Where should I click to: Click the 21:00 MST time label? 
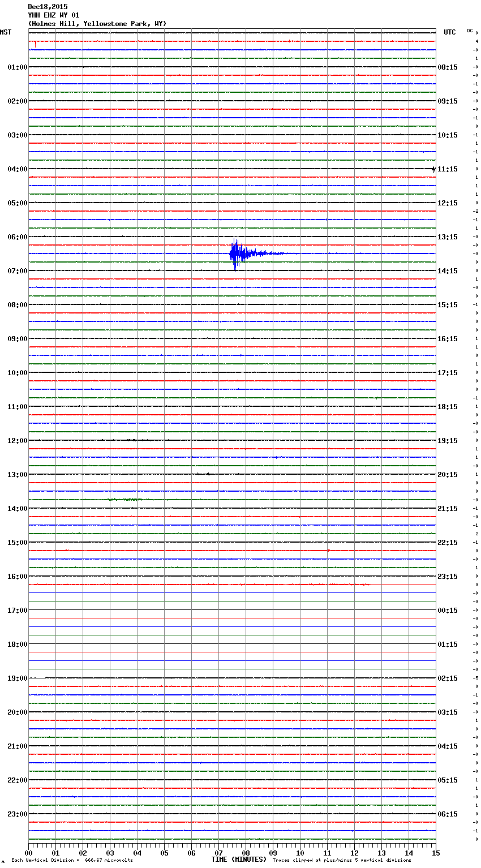pyautogui.click(x=17, y=746)
